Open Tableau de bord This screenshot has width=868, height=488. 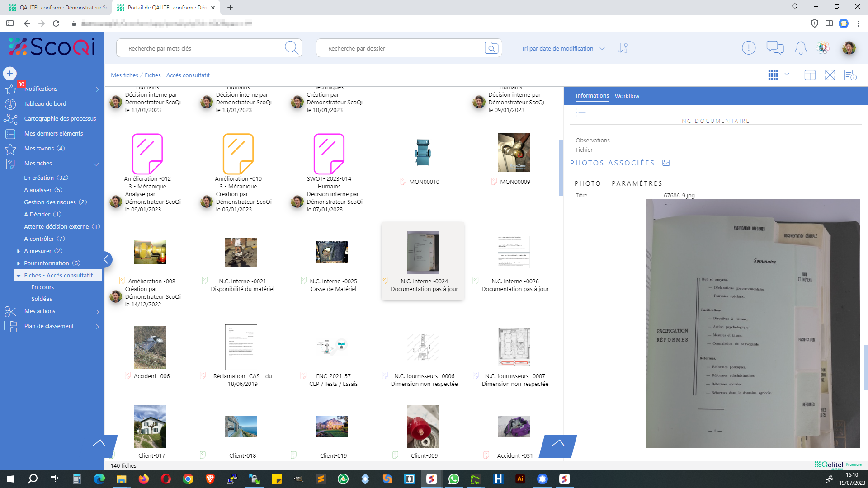tap(45, 103)
